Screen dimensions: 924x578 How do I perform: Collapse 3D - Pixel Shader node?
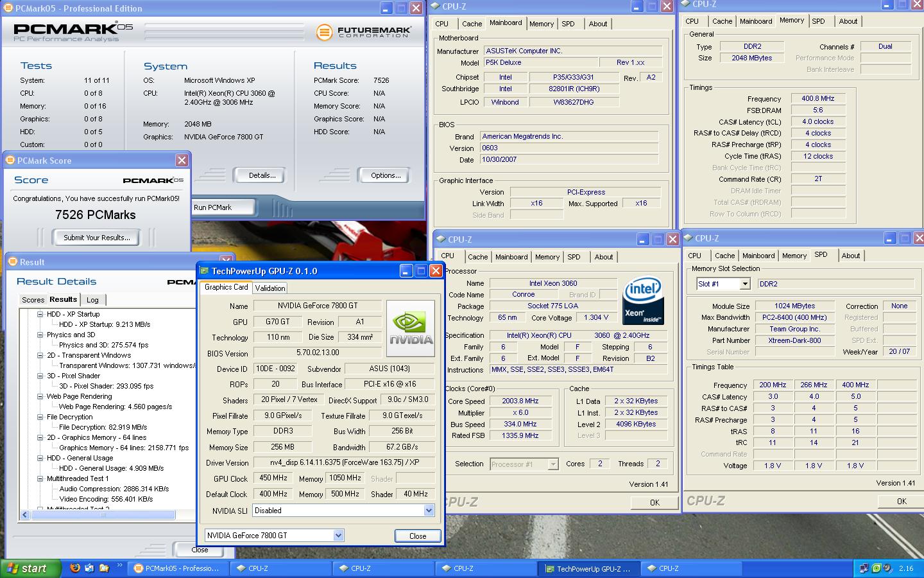(40, 376)
